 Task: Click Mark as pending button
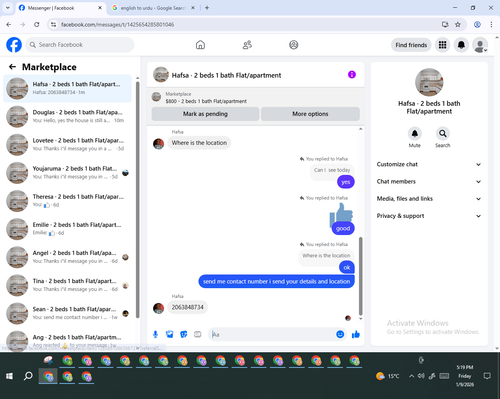tap(205, 114)
